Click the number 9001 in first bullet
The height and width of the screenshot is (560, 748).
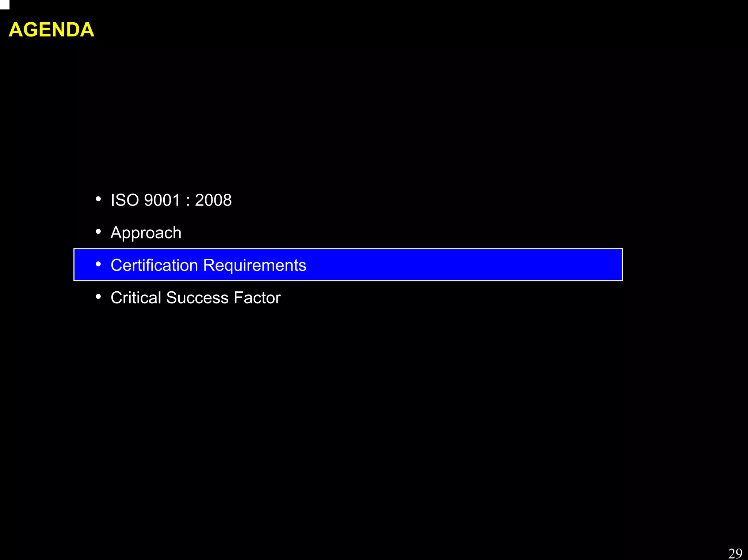click(x=162, y=200)
